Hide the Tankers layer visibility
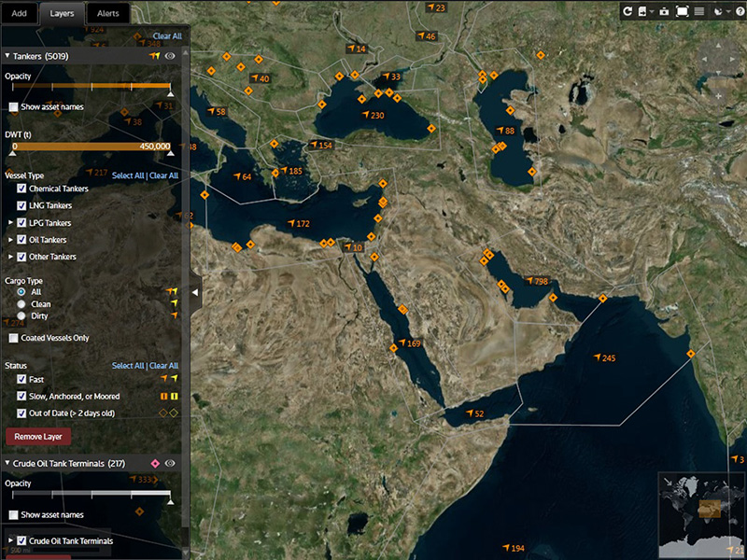747x560 pixels. (172, 56)
